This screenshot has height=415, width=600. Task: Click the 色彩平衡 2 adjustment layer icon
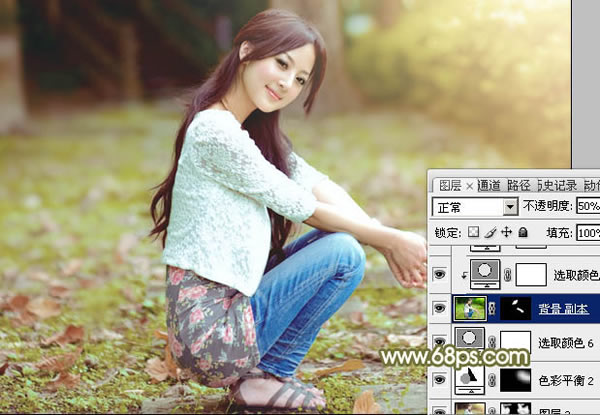coord(469,379)
